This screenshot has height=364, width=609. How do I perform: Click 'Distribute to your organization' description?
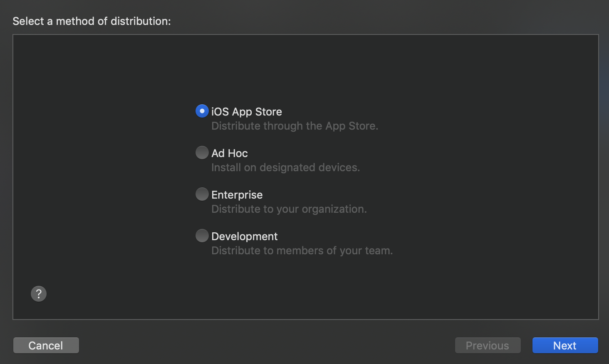click(289, 209)
